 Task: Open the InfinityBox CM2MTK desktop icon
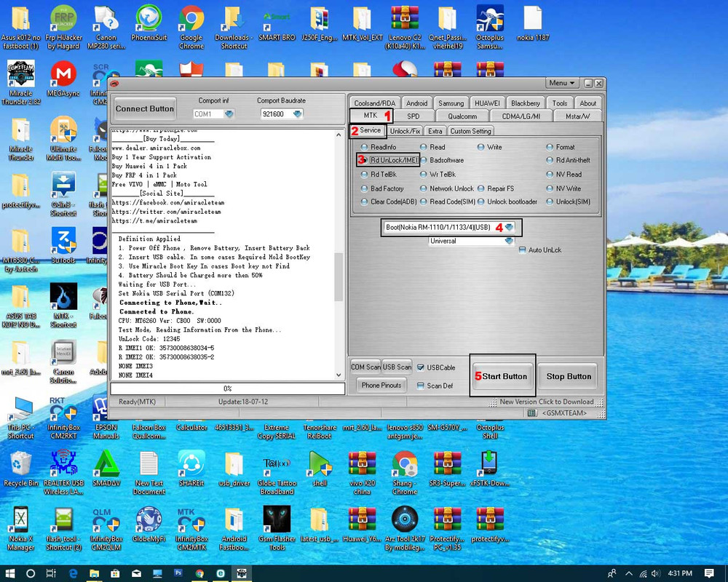coord(191,528)
